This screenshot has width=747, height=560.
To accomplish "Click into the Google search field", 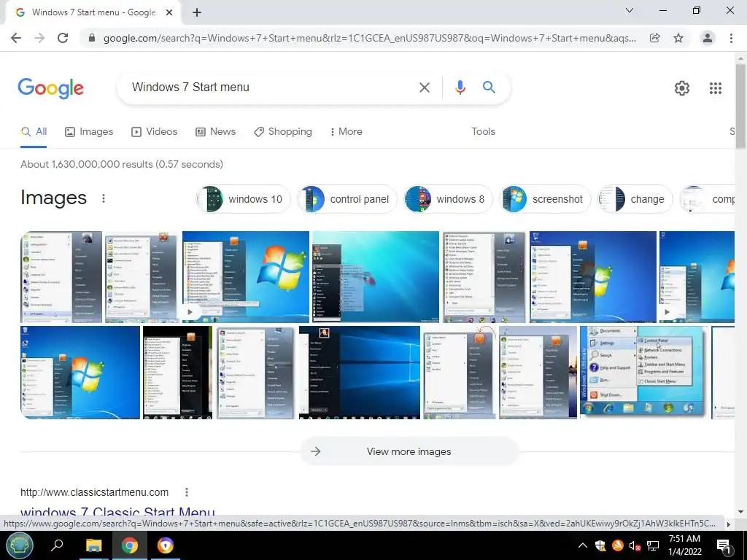I will coord(271,87).
